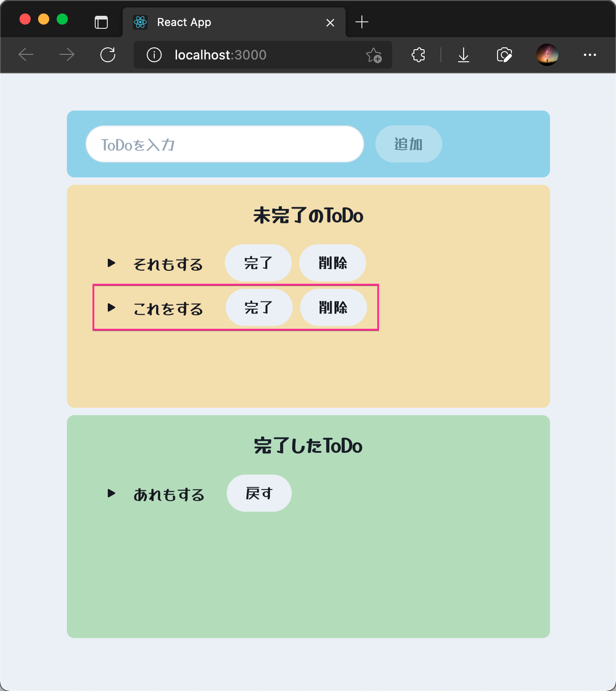Click the site info icon in address bar
Screen dimensions: 616x691
153,55
